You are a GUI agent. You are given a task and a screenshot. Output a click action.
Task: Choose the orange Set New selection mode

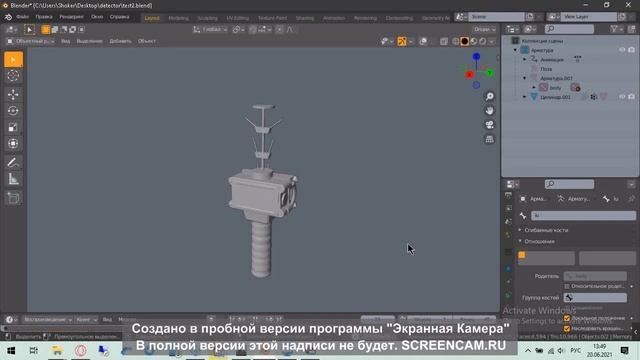[x=46, y=29]
